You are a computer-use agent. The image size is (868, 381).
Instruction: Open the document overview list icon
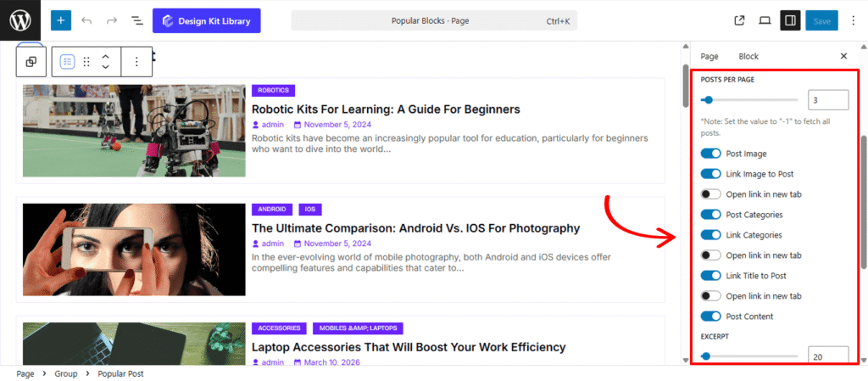pos(136,20)
